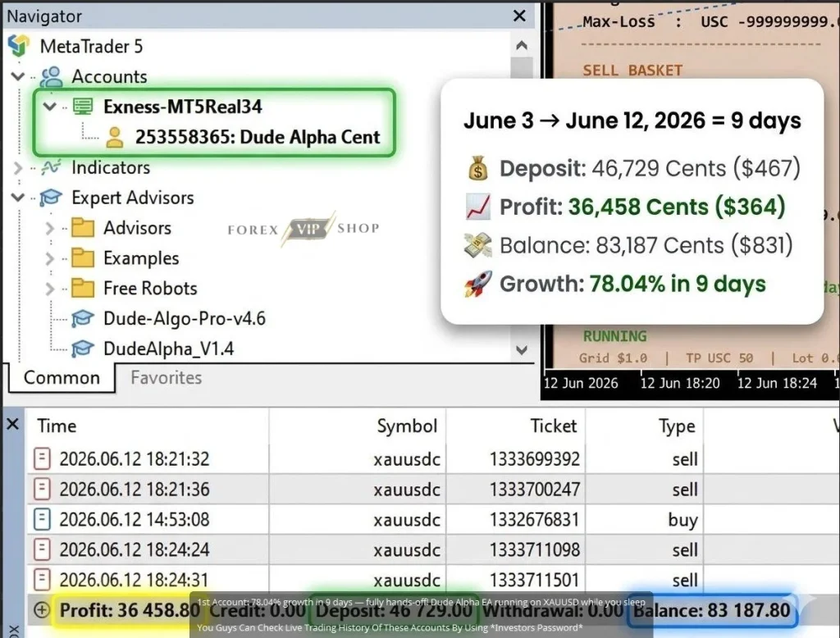Viewport: 840px width, 638px height.
Task: Select account 253558365: Dude Alpha Cent
Action: pos(257,137)
